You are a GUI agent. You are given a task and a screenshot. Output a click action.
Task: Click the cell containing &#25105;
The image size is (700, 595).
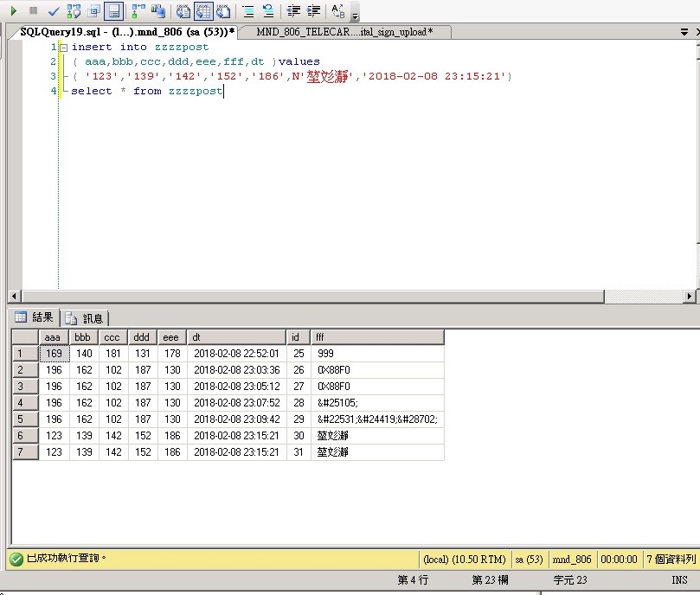377,403
